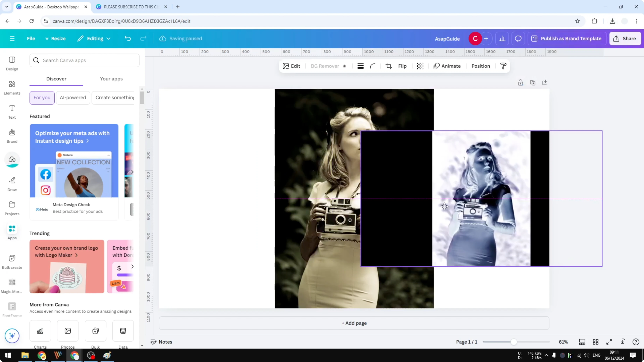Open the browser tab search chevron
644x362 pixels.
[x=6, y=7]
